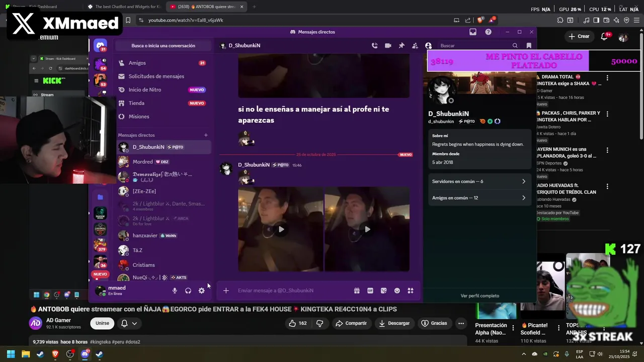Open Solicitudes de mensajes
The image size is (644, 362).
click(x=163, y=76)
